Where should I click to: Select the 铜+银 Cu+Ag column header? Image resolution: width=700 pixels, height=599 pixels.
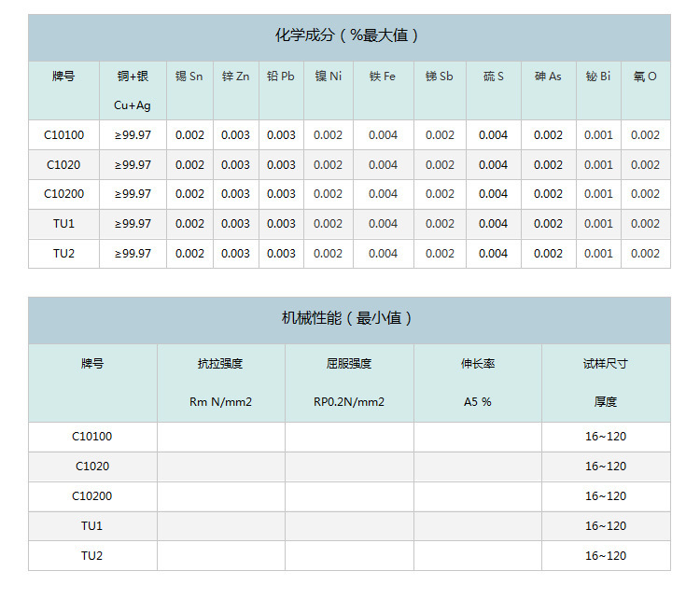(x=133, y=91)
